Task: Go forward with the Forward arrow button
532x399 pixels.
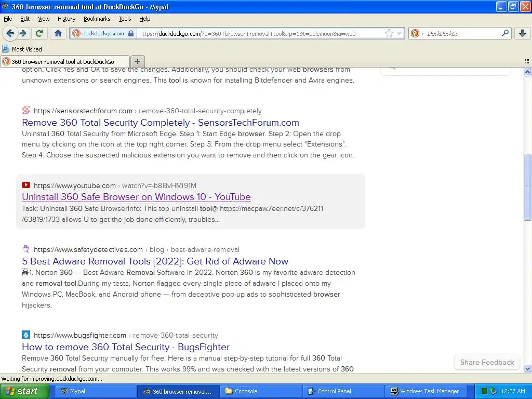Action: [23, 33]
